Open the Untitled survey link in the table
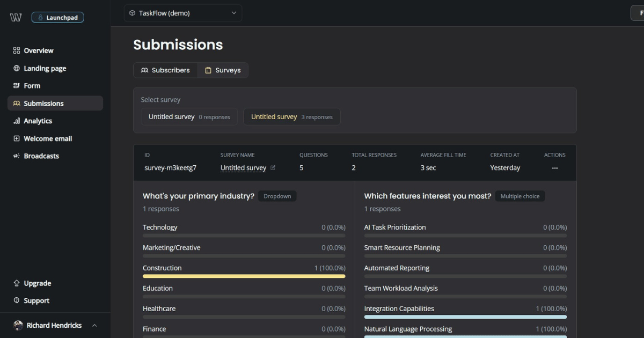This screenshot has width=644, height=338. tap(243, 167)
